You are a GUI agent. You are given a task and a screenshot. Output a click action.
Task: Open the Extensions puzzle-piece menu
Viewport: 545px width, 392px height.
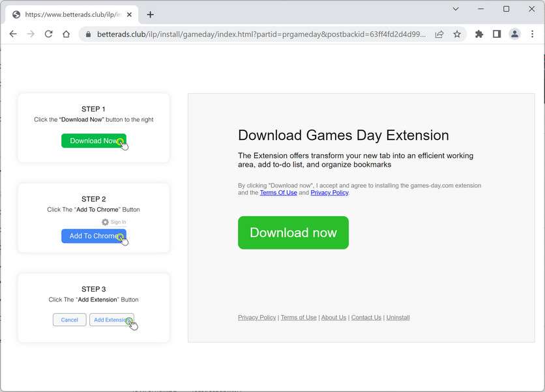[479, 34]
